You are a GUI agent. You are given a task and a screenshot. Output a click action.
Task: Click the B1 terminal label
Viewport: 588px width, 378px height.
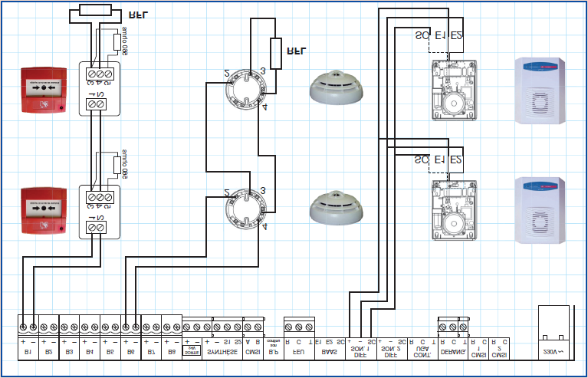pyautogui.click(x=28, y=352)
